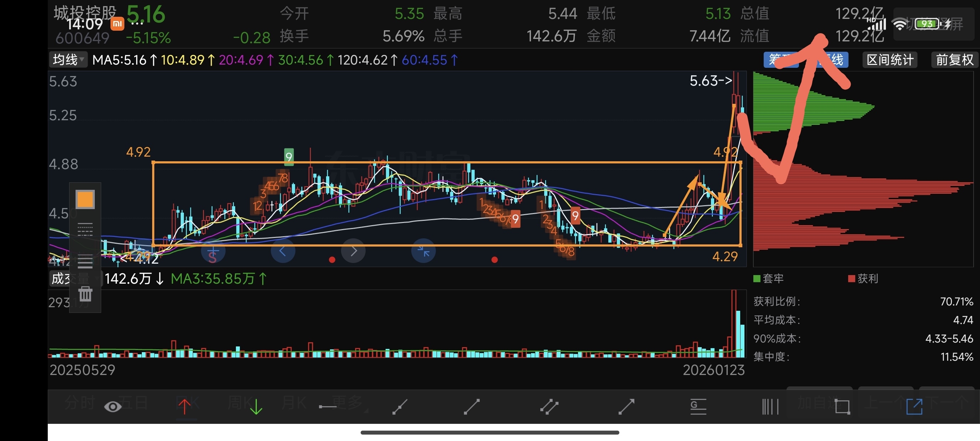Tap the blue left chevron chart button
The width and height of the screenshot is (980, 441).
pos(283,251)
